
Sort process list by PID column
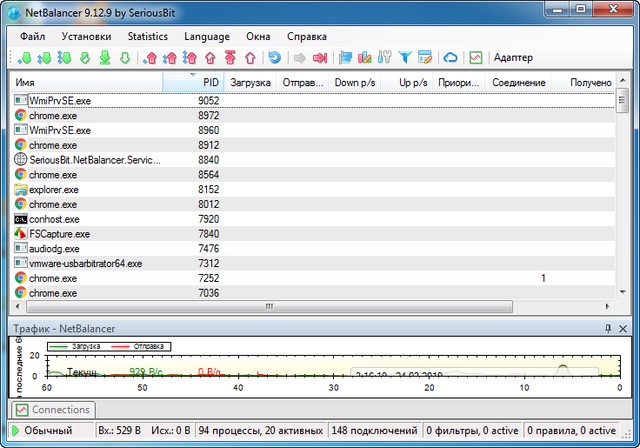(x=210, y=81)
